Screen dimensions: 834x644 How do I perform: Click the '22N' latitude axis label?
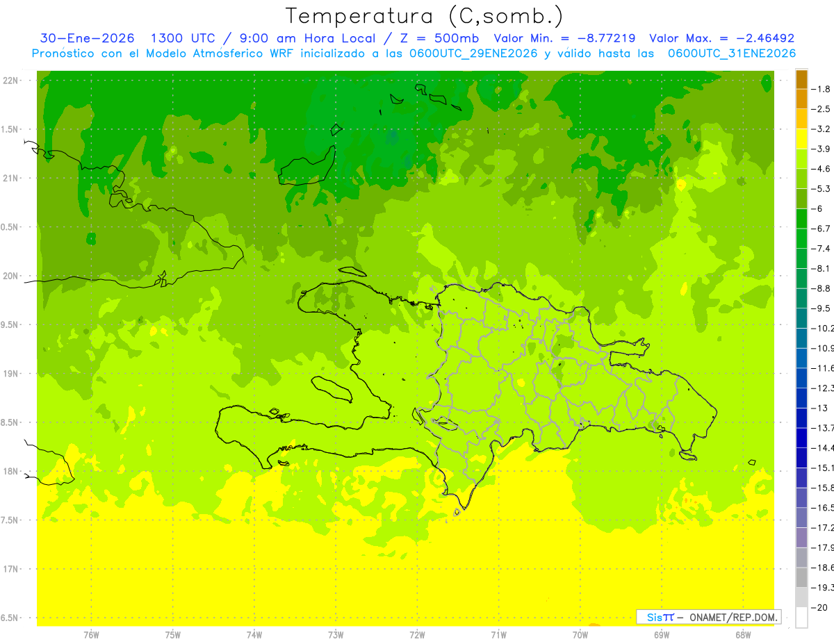(x=10, y=81)
